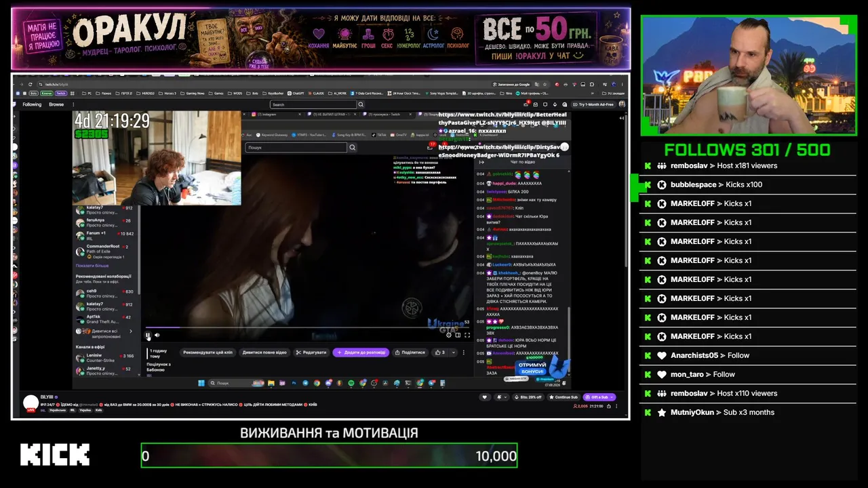This screenshot has width=868, height=488.
Task: Focus the Twitch 'Search' field
Action: coord(313,104)
